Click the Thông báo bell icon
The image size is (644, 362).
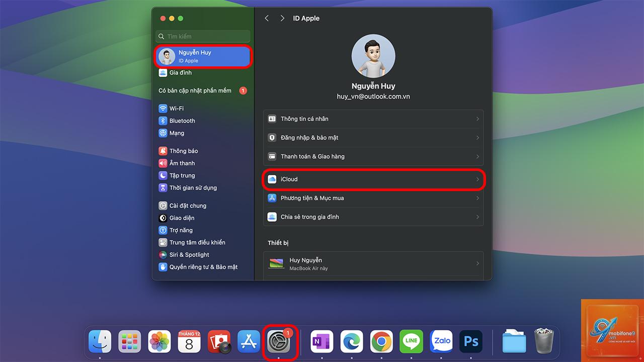pos(163,151)
